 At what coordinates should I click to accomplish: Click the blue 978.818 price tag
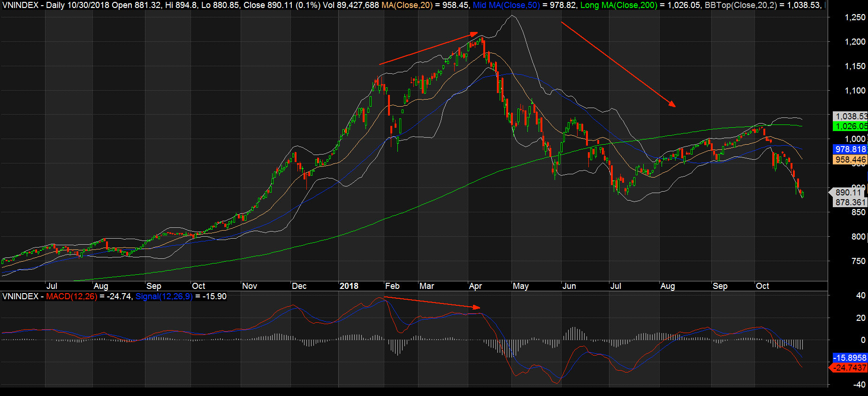click(851, 149)
